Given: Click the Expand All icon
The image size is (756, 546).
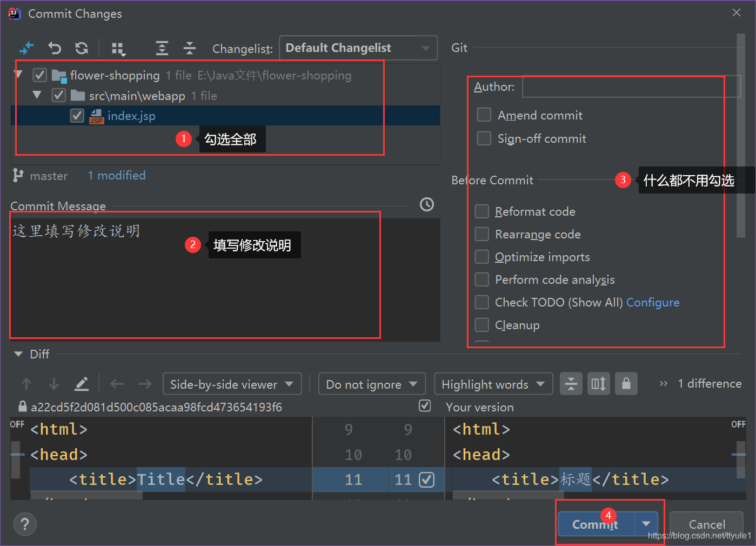Looking at the screenshot, I should tap(162, 48).
